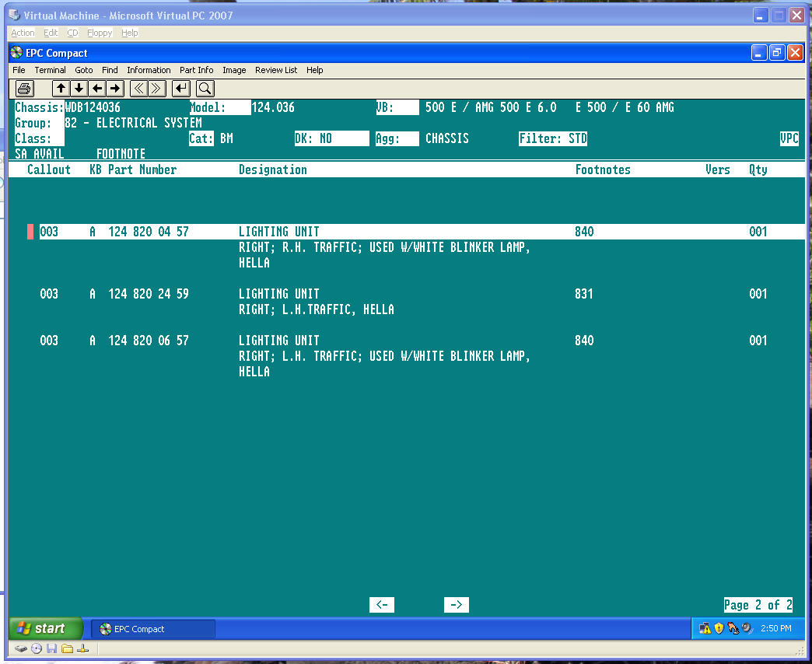Open the Review List menu

point(275,70)
